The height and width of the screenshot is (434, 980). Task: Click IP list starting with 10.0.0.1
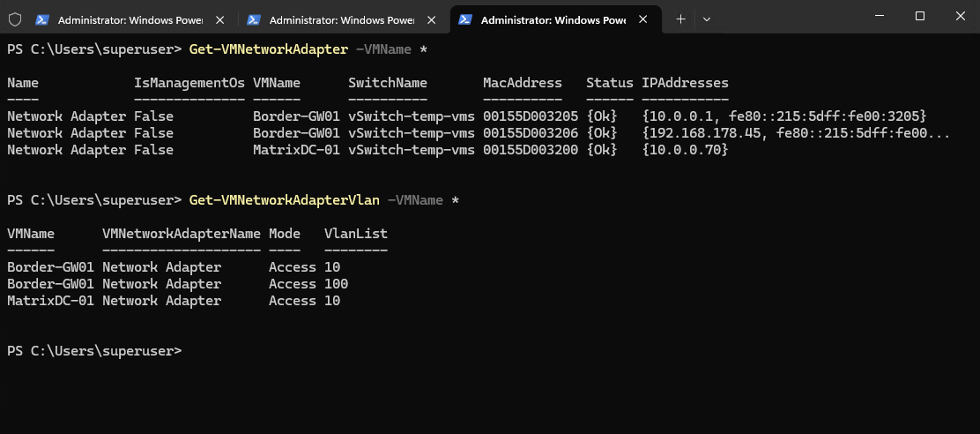point(783,116)
